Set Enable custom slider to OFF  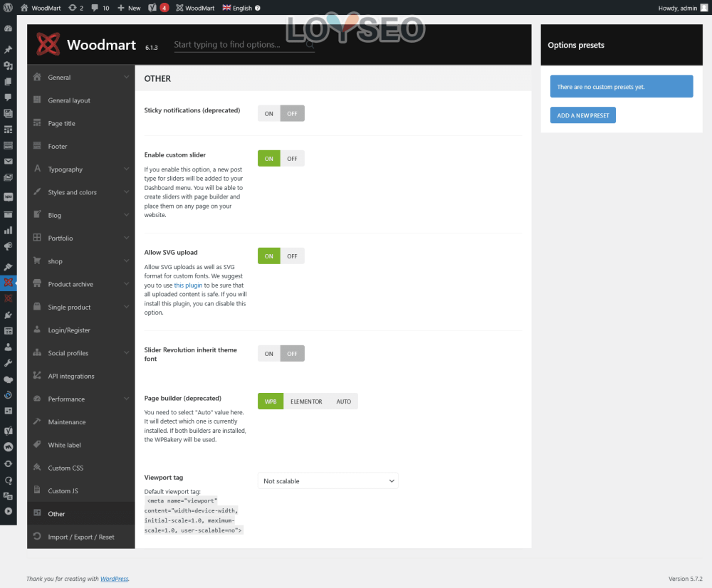pyautogui.click(x=292, y=159)
